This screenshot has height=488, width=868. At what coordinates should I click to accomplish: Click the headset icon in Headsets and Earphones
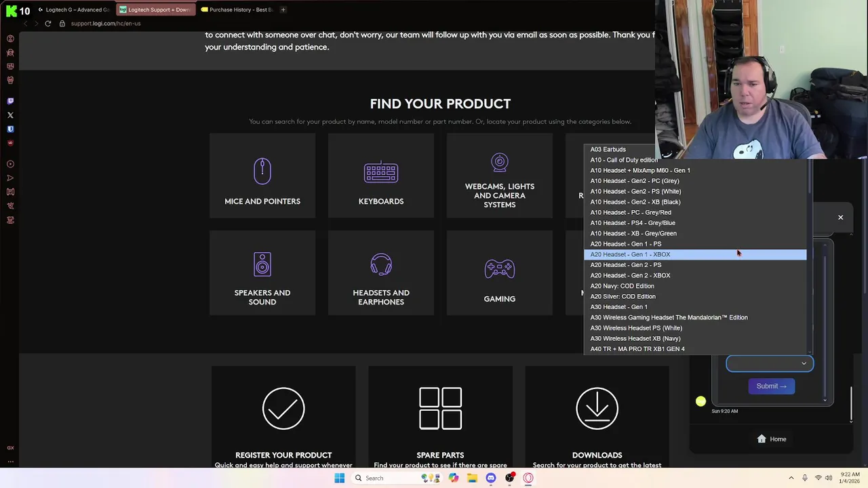[x=381, y=264]
